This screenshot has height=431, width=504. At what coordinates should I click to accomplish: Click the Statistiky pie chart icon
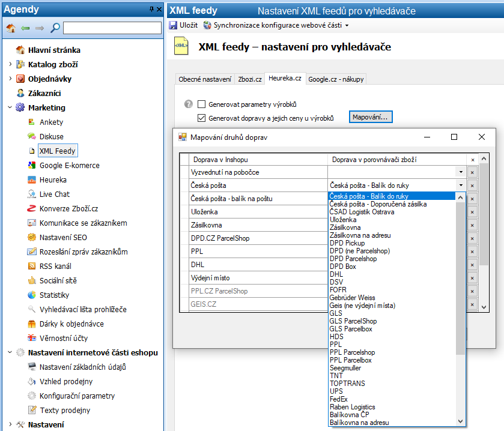coord(31,295)
